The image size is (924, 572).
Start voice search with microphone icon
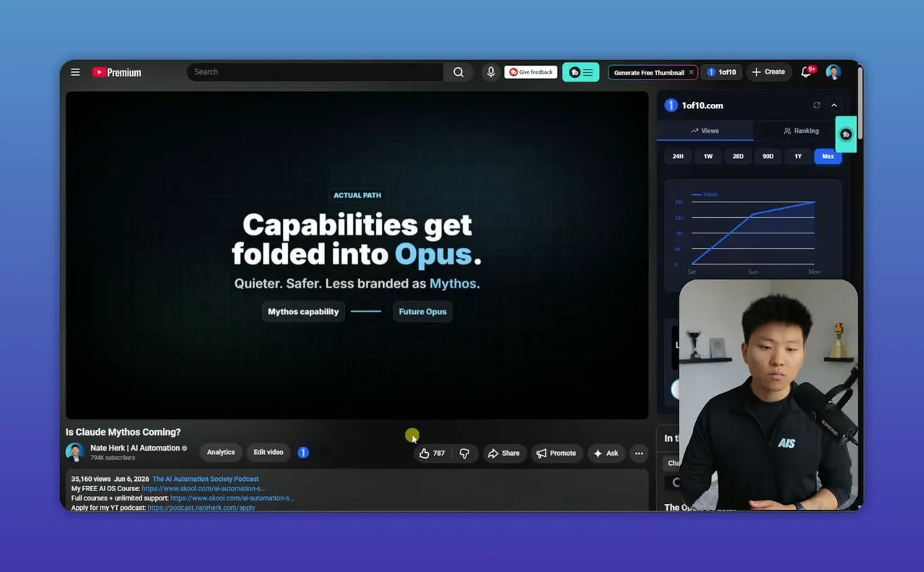pyautogui.click(x=491, y=72)
